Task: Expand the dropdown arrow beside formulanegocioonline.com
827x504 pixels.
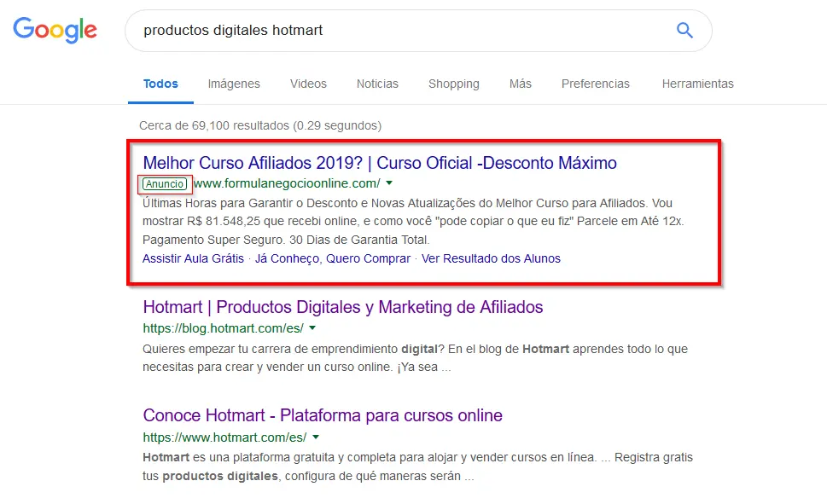Action: pyautogui.click(x=389, y=183)
